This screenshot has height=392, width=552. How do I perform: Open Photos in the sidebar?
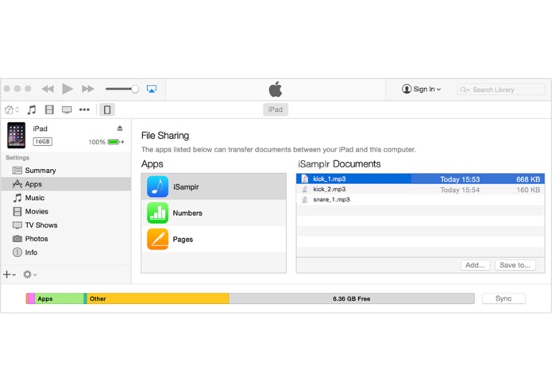66,239
